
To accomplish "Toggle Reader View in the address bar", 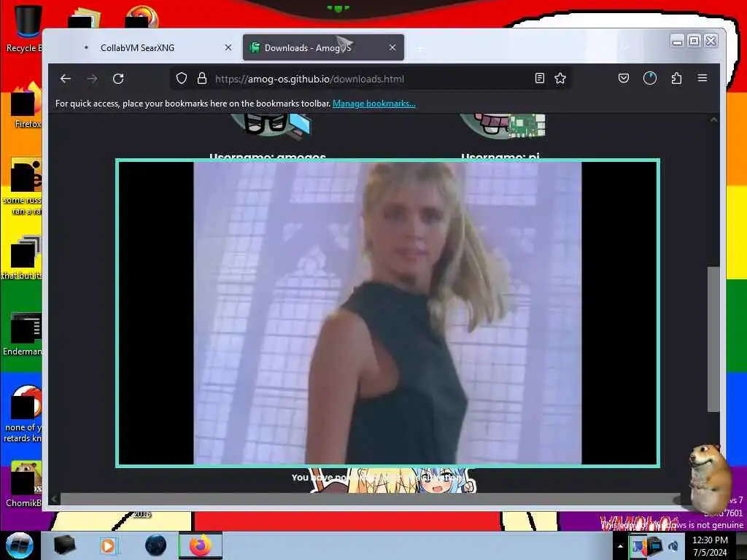I will 539,79.
